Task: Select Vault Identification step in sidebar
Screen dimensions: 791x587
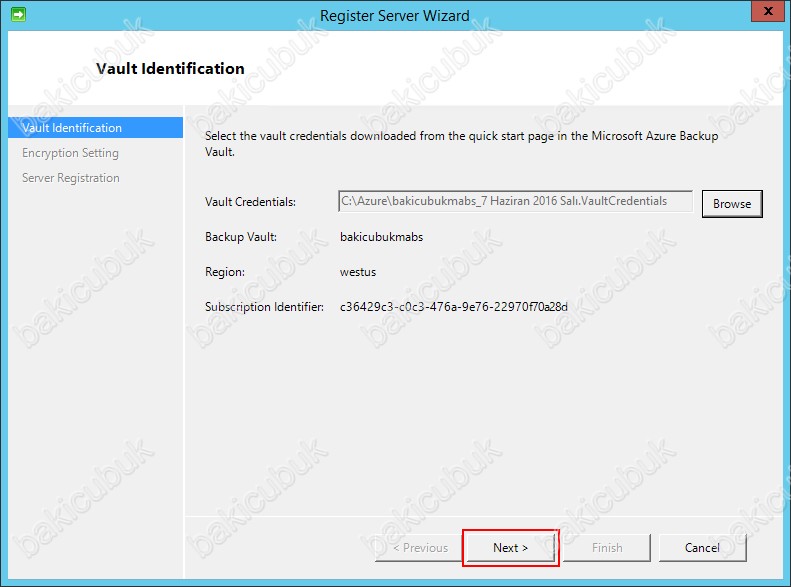Action: (x=95, y=128)
